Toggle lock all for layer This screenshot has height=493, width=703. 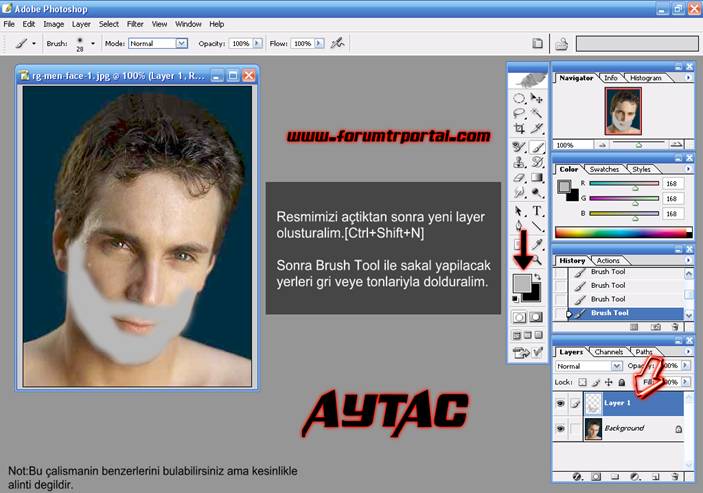(621, 382)
